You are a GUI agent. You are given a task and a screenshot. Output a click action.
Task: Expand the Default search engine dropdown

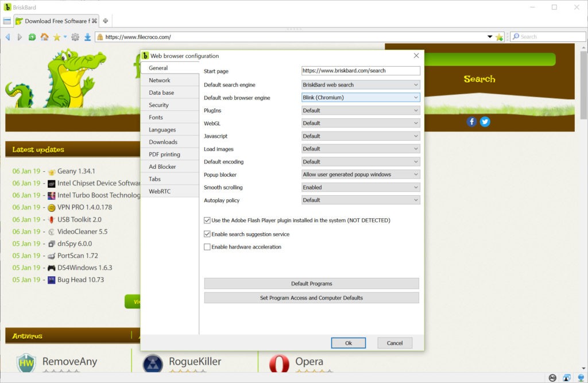pos(361,84)
